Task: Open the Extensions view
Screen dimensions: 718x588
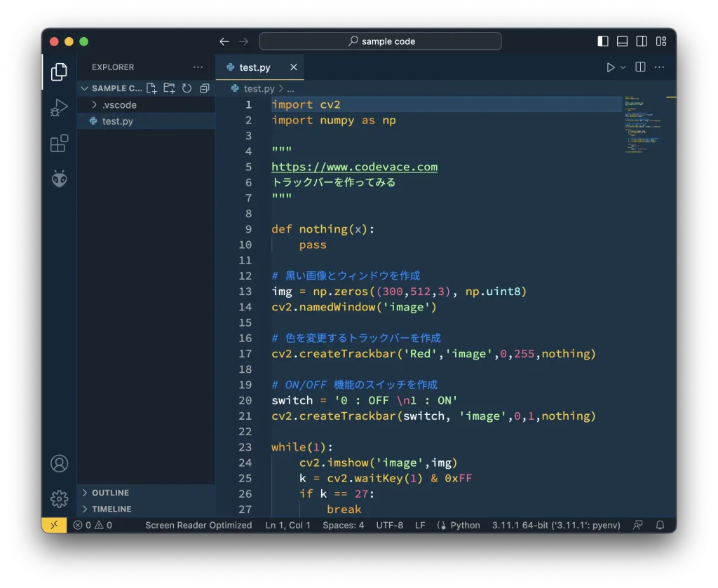Action: 59,144
